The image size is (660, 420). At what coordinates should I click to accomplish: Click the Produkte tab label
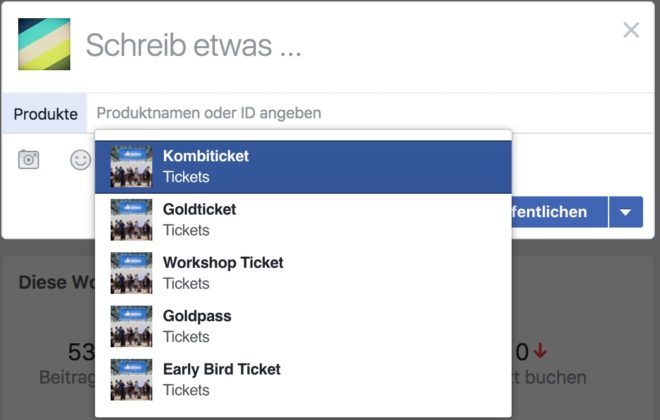coord(45,114)
